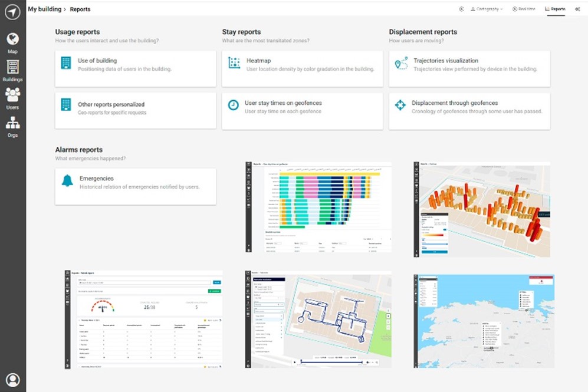Open the Buildings section in sidebar
This screenshot has width=588, height=392.
12,71
